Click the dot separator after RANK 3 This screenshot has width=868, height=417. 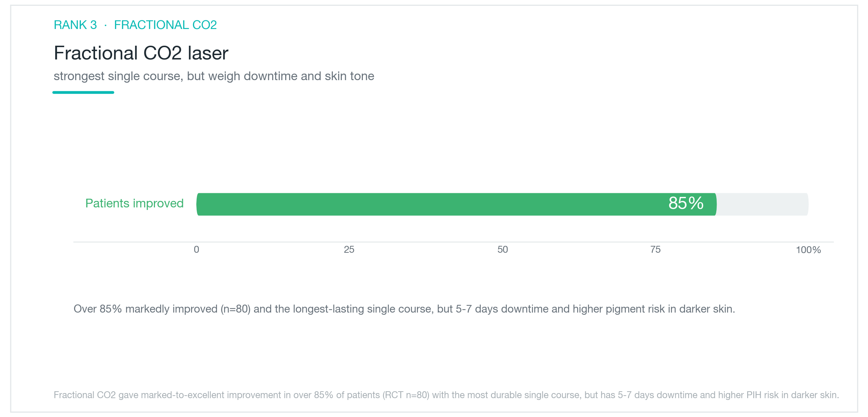tap(105, 25)
